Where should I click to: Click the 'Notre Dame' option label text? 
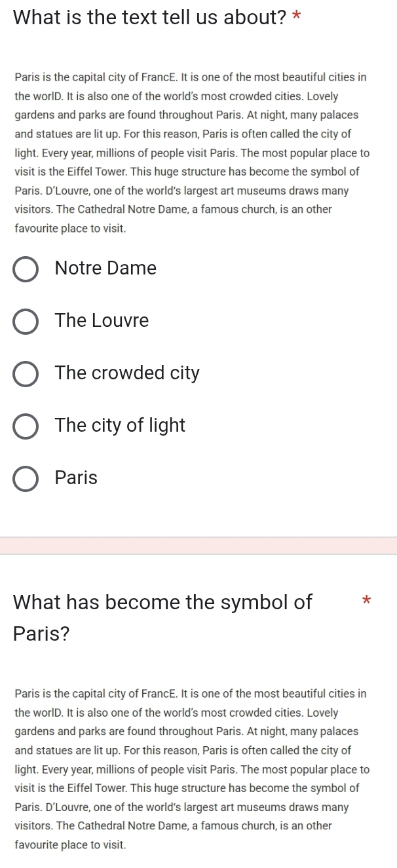(106, 268)
